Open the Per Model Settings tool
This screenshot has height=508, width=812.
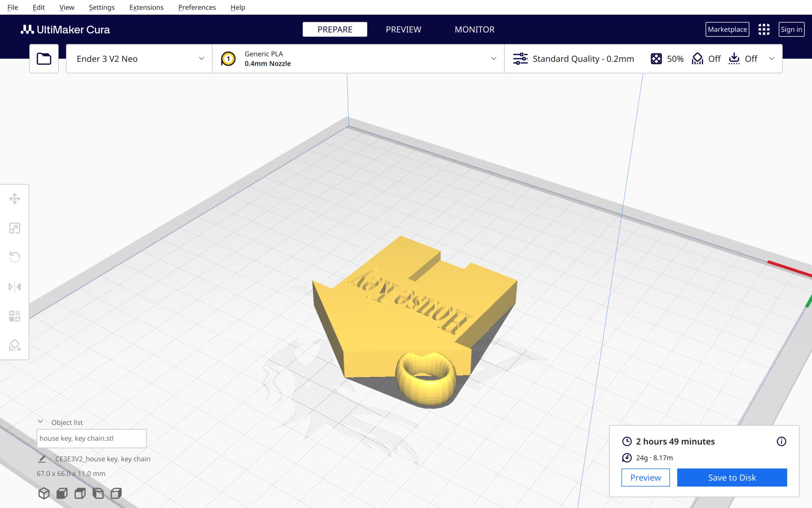pos(15,316)
